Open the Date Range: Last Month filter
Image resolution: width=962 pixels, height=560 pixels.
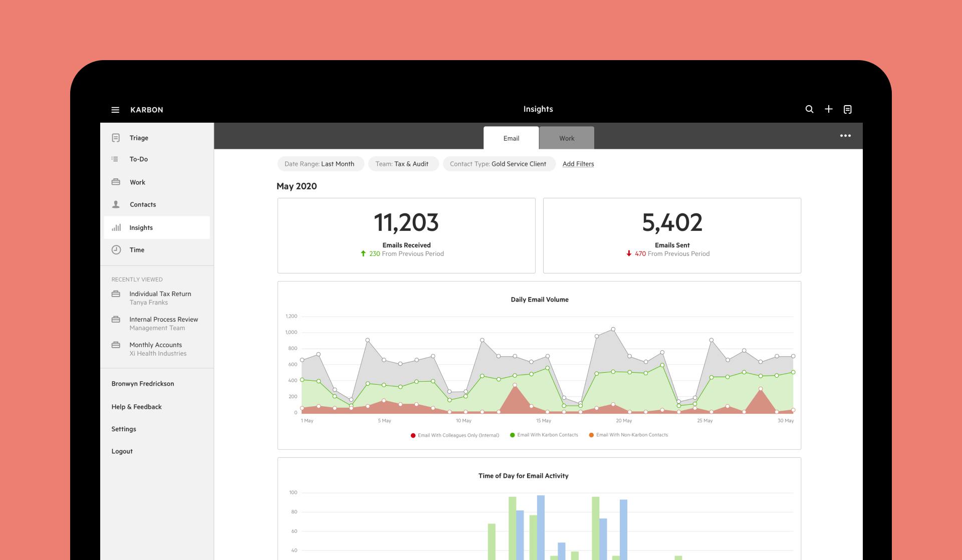(320, 164)
